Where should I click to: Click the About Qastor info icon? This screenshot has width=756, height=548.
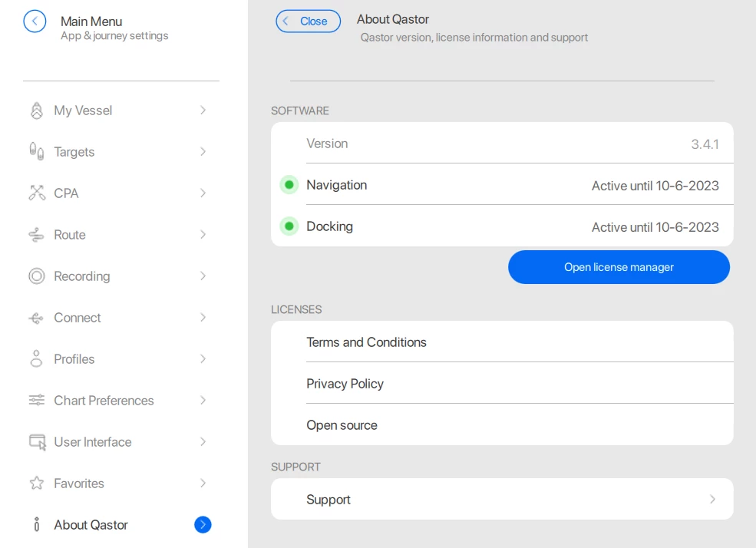point(36,524)
